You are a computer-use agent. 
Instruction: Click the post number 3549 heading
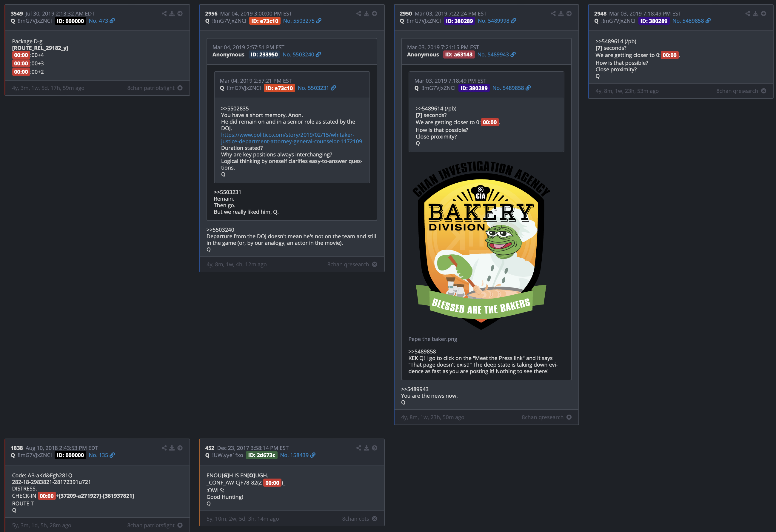pos(17,14)
